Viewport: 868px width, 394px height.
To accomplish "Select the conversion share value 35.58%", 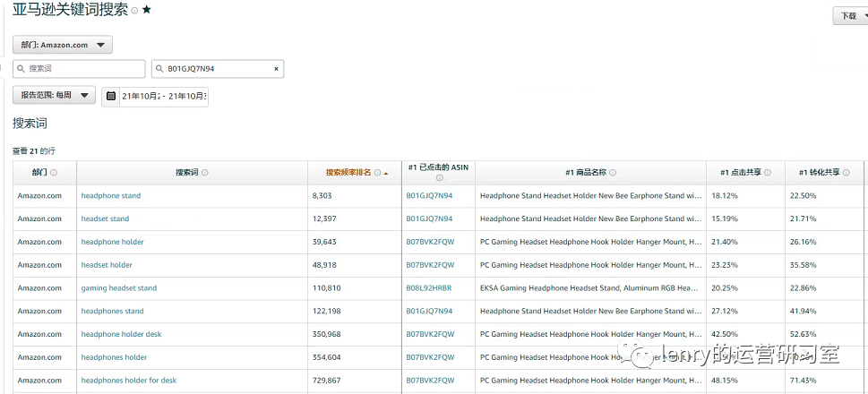I will (804, 265).
